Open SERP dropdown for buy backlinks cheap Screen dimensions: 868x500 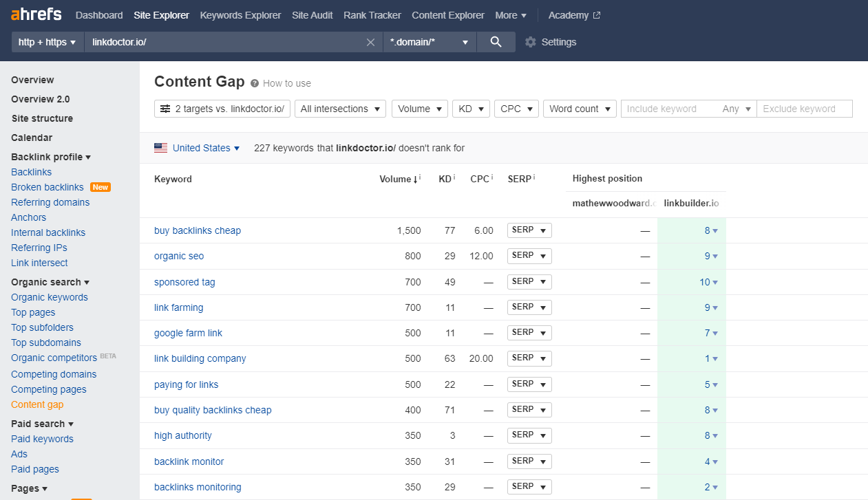(x=529, y=230)
